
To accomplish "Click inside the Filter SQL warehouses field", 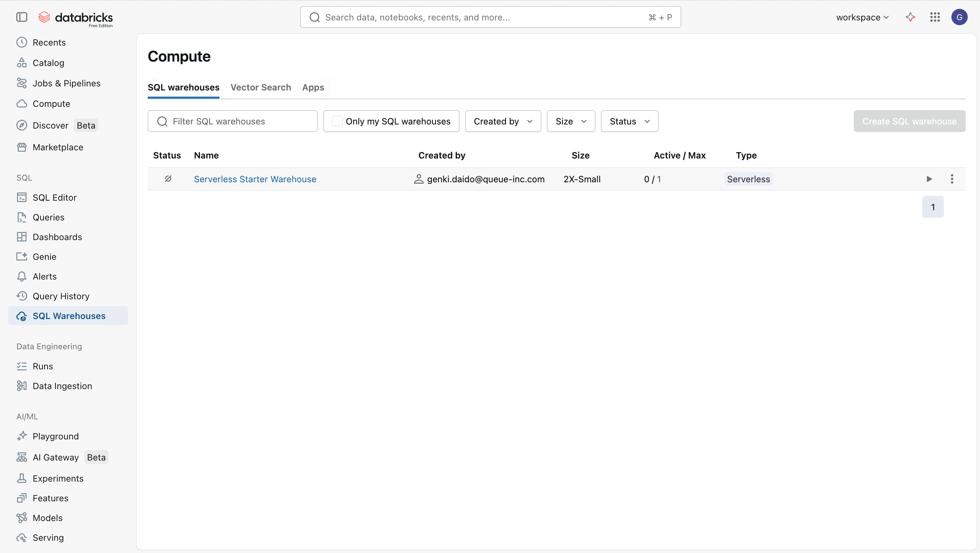I will click(233, 121).
